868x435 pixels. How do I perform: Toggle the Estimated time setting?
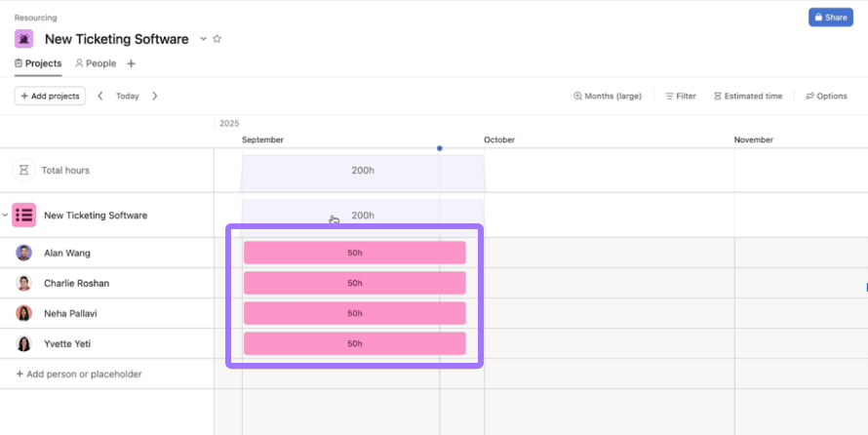click(748, 96)
